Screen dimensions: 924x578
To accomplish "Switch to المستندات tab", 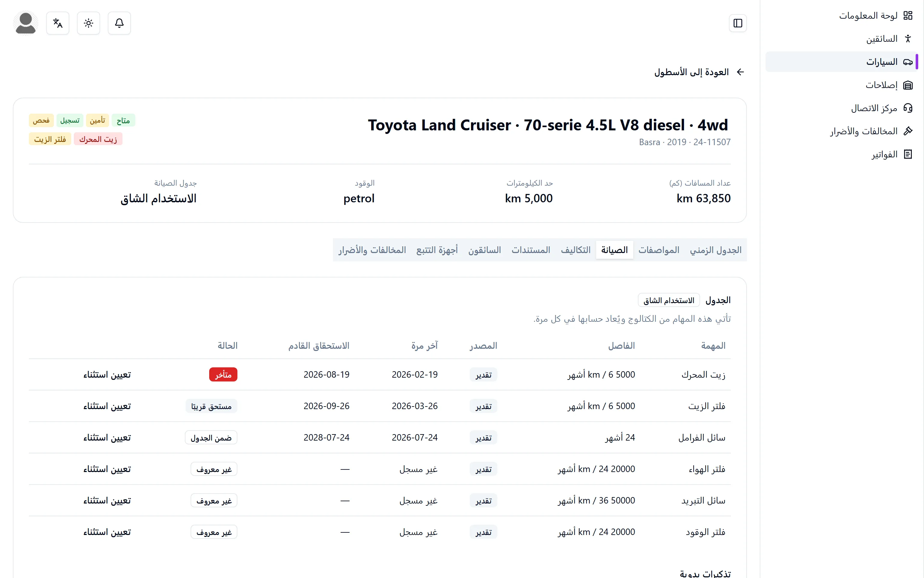I will point(531,250).
